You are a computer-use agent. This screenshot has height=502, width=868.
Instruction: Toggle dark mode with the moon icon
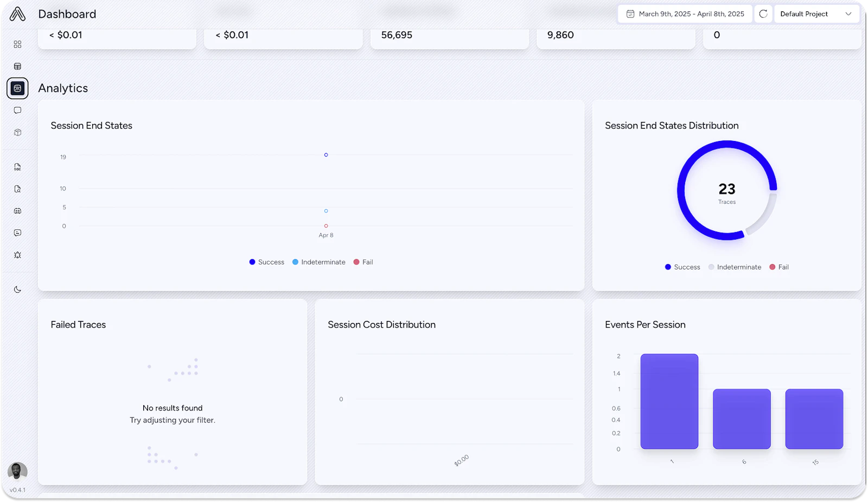17,289
